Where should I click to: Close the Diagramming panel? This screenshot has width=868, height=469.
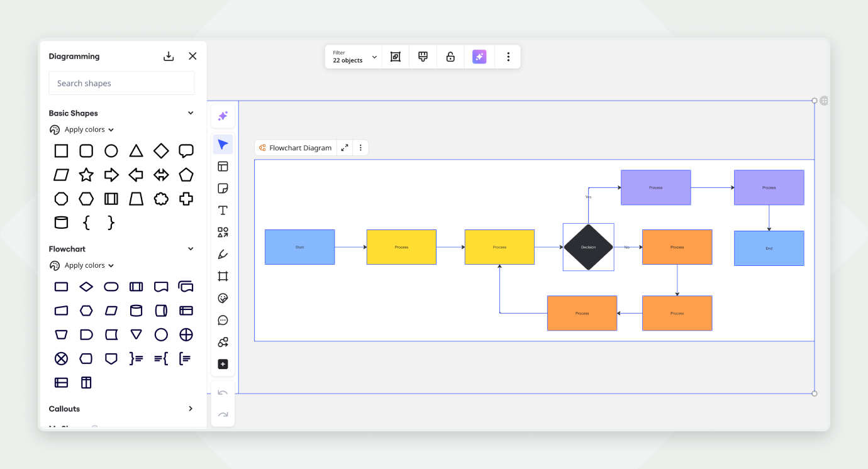pyautogui.click(x=192, y=56)
